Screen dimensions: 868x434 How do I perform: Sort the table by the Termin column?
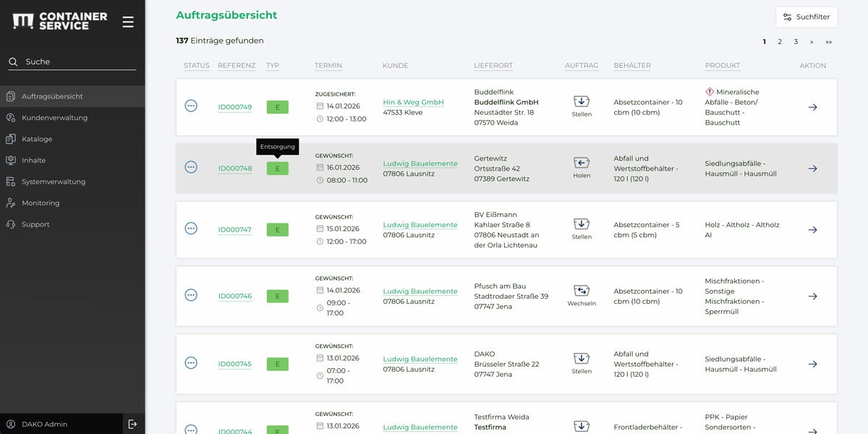click(328, 66)
